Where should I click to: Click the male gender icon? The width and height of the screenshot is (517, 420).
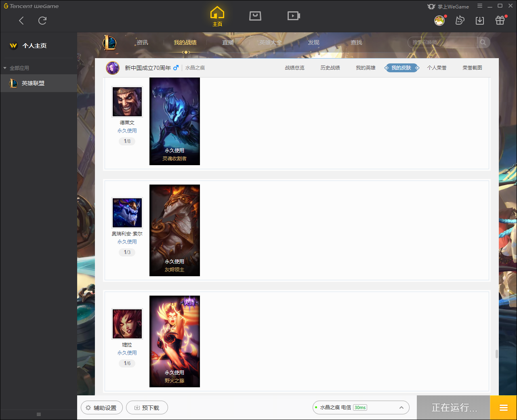tap(176, 68)
